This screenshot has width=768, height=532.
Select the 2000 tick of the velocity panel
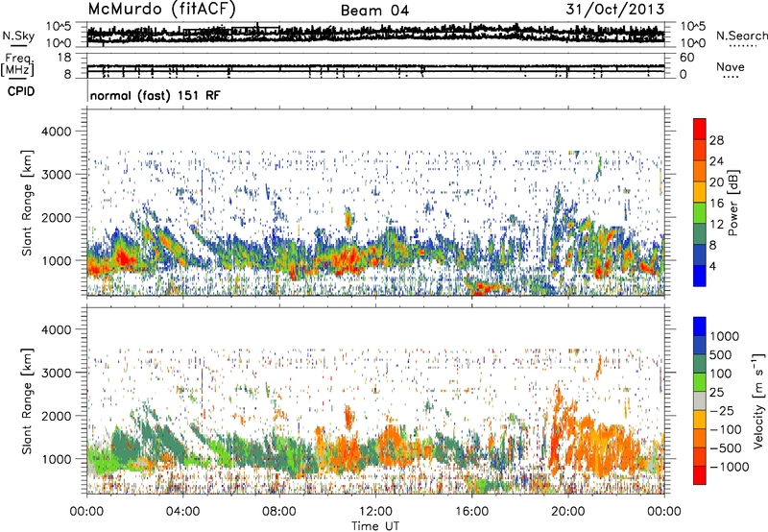(56, 416)
